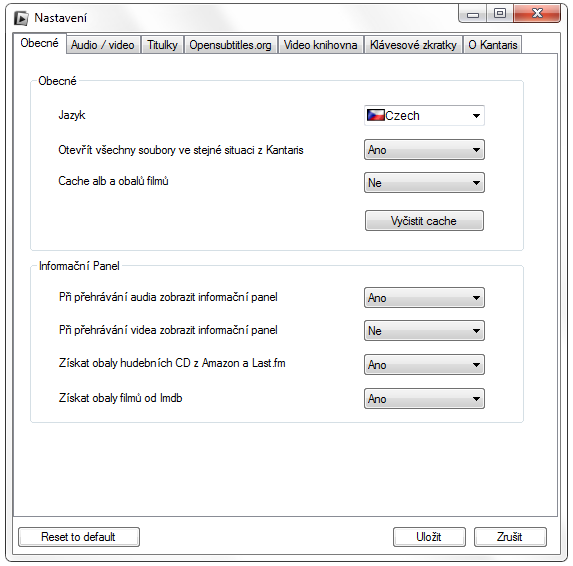Viewport: 573px width, 566px height.
Task: Open the Získat obaly filmů od Imdb dropdown
Action: coord(424,399)
